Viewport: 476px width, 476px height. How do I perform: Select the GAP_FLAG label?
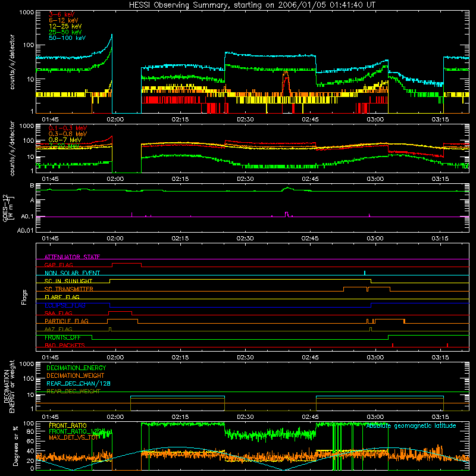(58, 265)
